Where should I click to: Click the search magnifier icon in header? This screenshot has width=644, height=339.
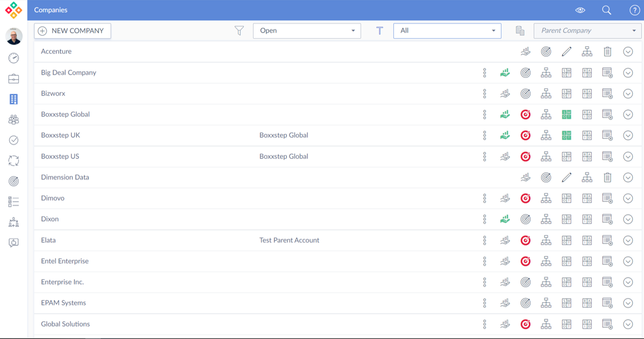point(607,10)
